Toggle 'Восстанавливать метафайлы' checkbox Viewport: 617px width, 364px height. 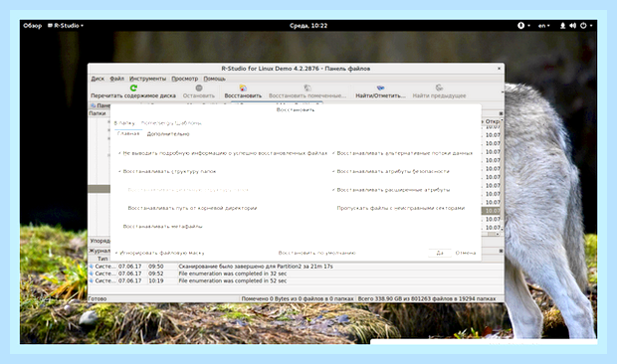click(119, 227)
